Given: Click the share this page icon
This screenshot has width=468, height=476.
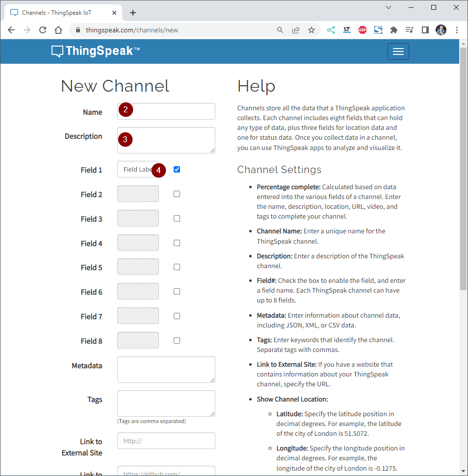Looking at the screenshot, I should click(x=296, y=30).
